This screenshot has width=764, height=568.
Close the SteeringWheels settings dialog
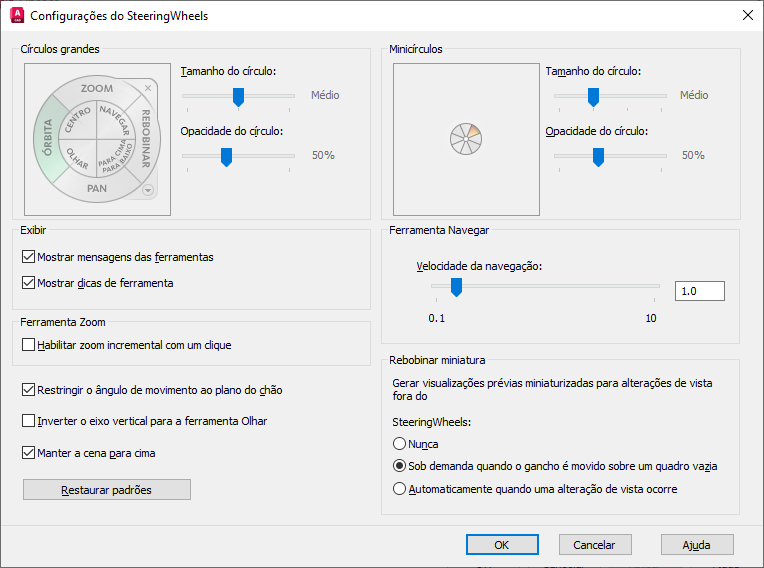[x=748, y=16]
